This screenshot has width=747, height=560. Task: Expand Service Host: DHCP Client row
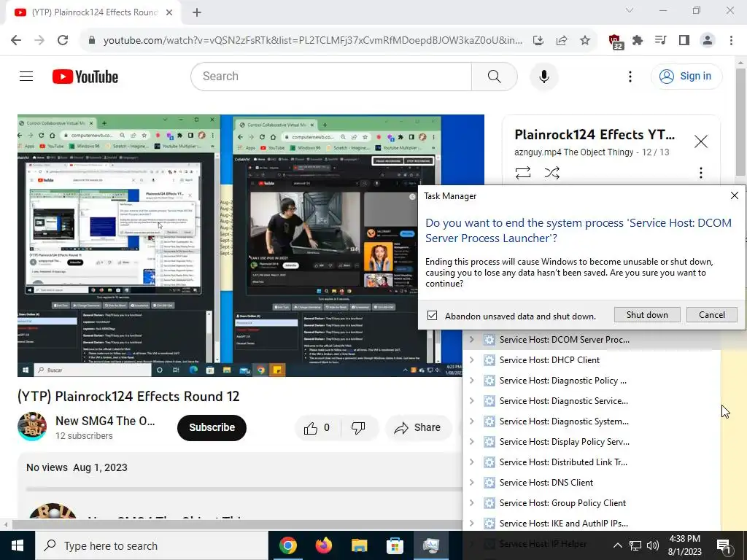(x=472, y=360)
